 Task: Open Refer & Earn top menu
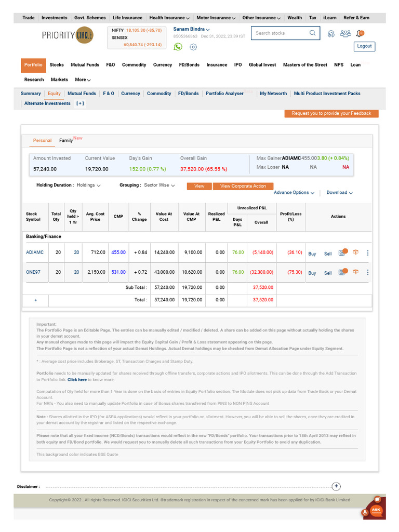tap(356, 18)
